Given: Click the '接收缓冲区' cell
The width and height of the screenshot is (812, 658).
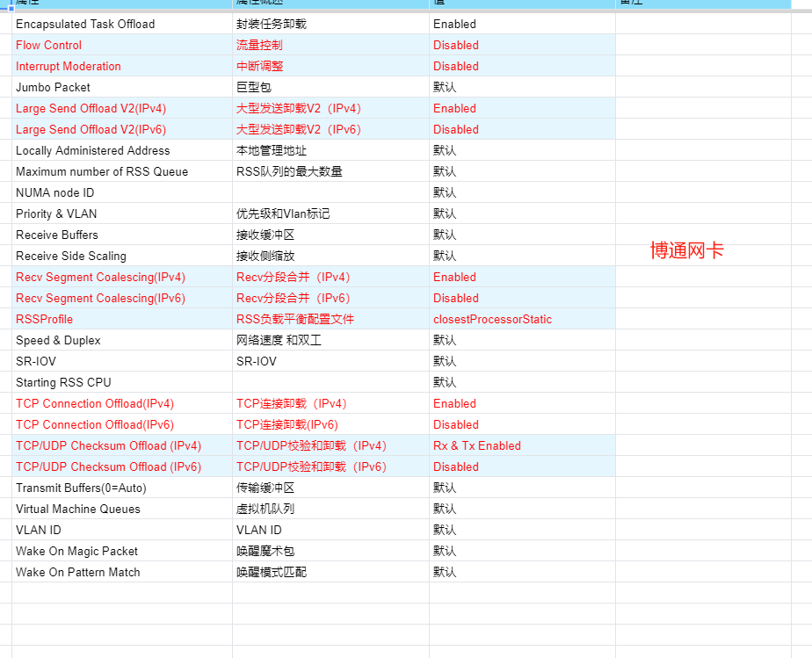Looking at the screenshot, I should 331,235.
